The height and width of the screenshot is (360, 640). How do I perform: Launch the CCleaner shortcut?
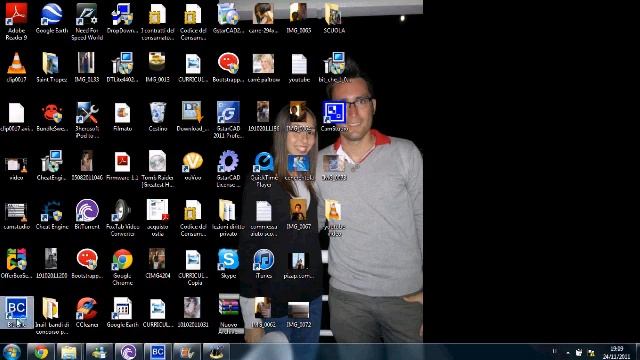click(87, 312)
